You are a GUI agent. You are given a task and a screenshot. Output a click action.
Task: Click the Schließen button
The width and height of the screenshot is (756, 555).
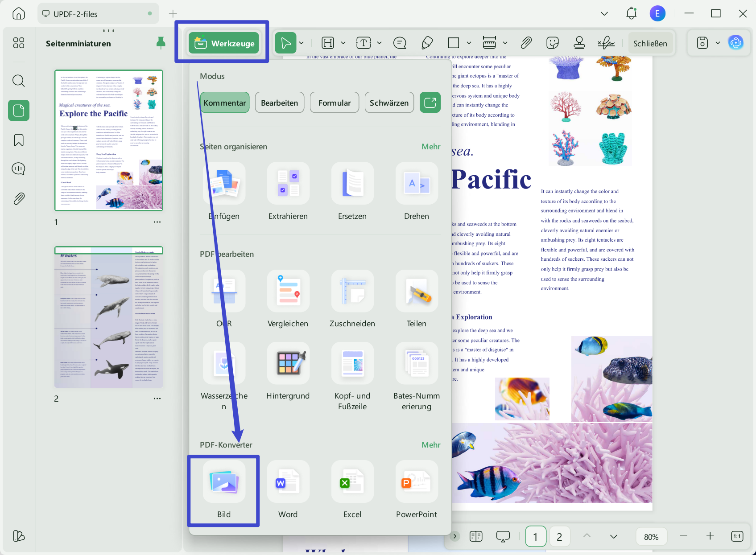point(650,43)
